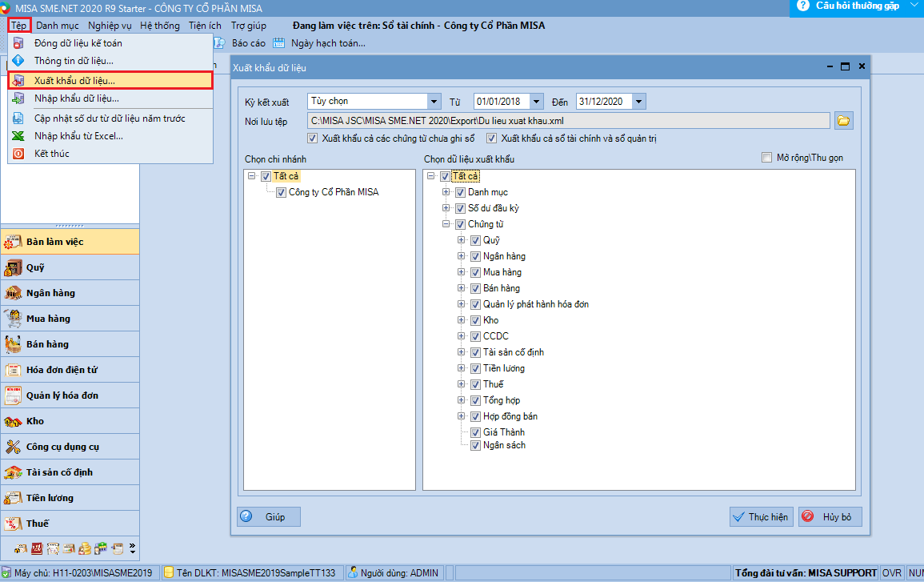Uncheck the Ngân sách checkbox
This screenshot has height=582, width=924.
[475, 446]
